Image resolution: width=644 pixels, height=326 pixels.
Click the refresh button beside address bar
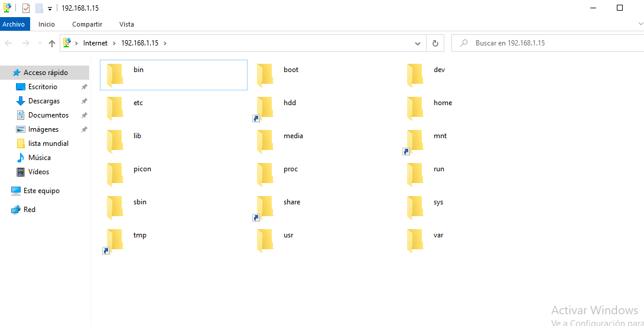coord(435,43)
